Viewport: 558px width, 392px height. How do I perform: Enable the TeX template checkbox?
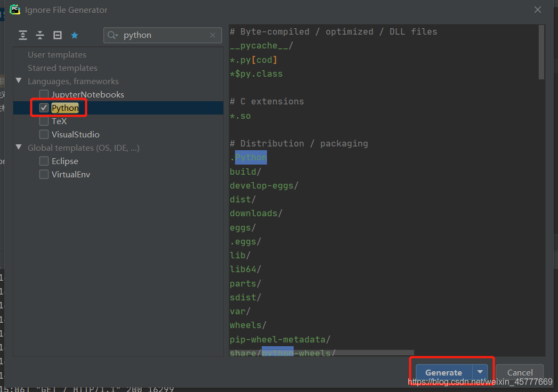tap(44, 121)
